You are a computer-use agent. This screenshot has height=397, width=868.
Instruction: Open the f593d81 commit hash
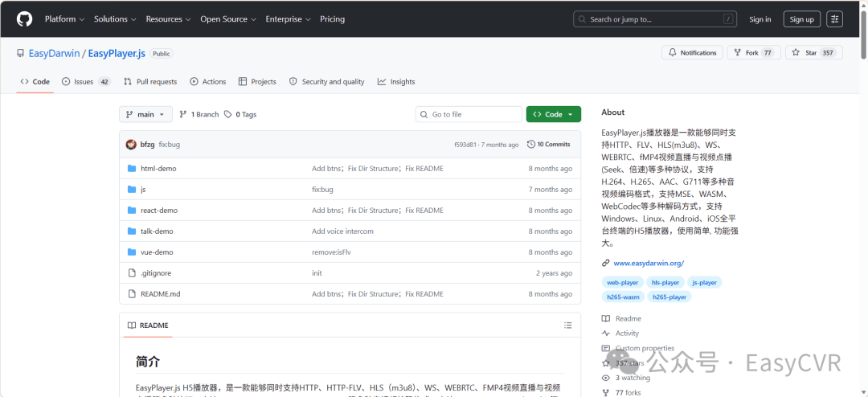point(464,145)
